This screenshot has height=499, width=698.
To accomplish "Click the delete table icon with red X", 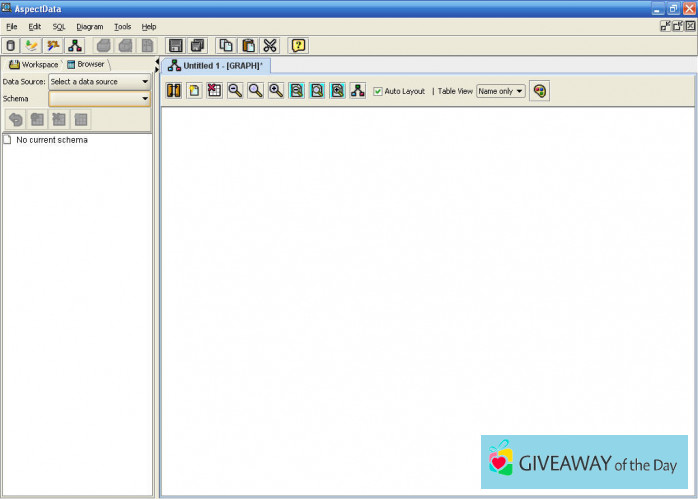I will click(214, 91).
